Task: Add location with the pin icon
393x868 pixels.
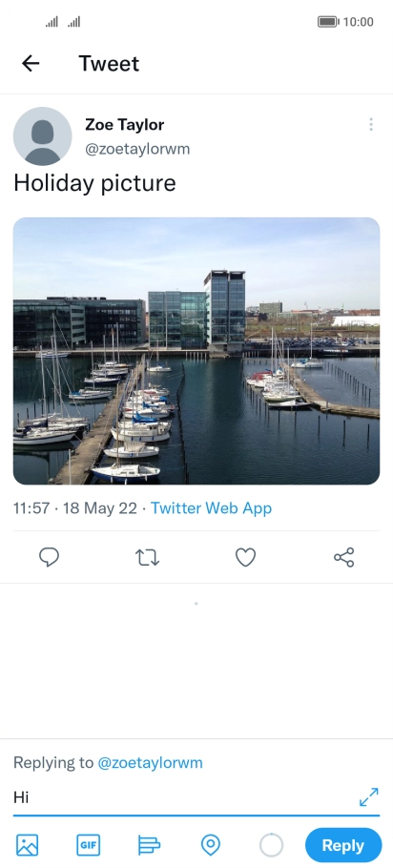Action: coord(211,845)
